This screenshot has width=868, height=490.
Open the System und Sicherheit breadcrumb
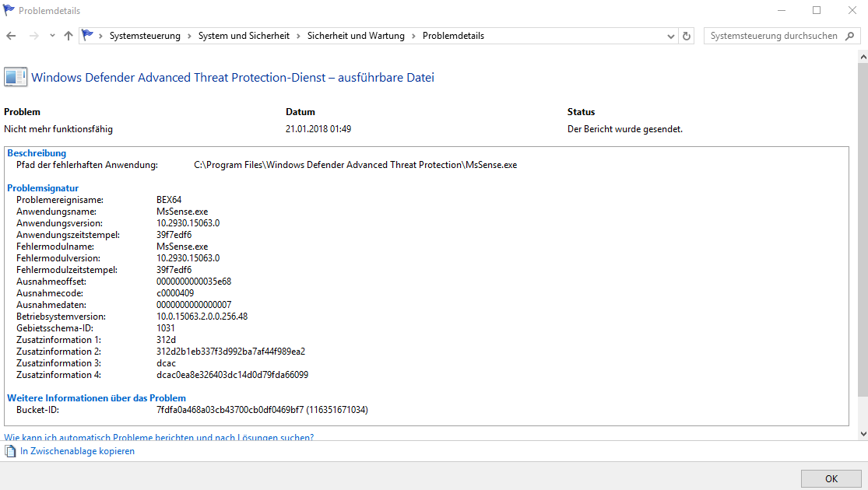[x=244, y=36]
